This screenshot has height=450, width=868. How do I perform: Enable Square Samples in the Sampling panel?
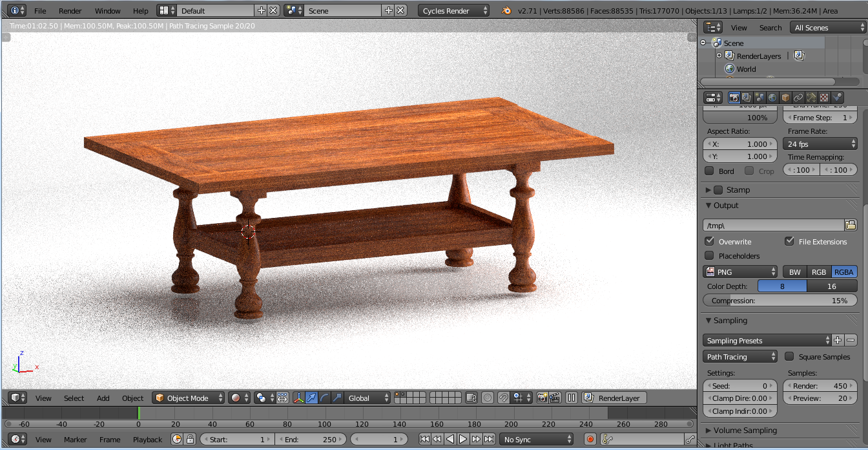tap(789, 356)
